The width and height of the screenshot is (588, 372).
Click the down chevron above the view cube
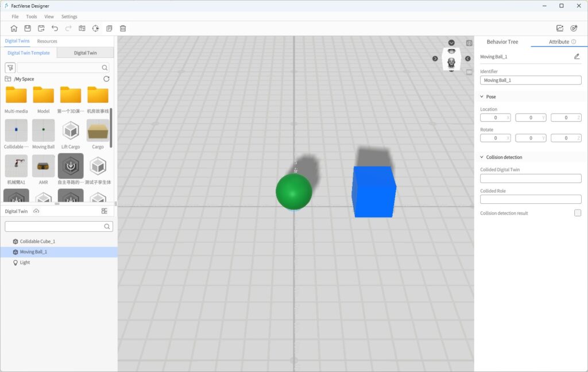point(451,43)
